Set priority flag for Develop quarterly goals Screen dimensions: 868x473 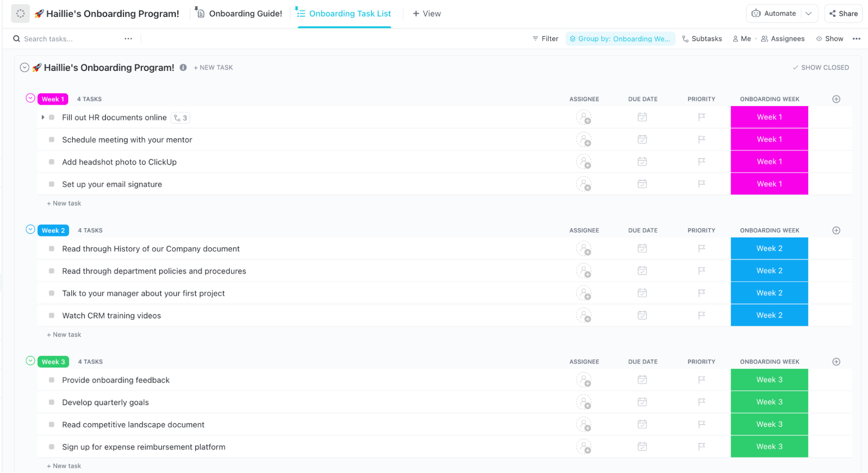[701, 402]
